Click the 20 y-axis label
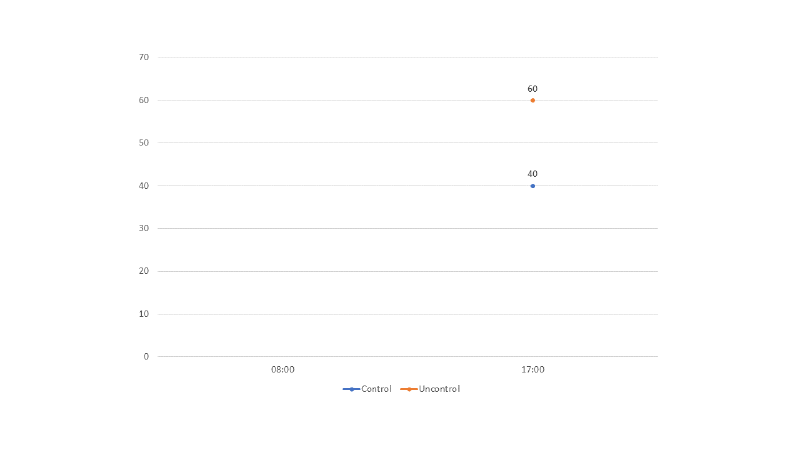 point(144,271)
